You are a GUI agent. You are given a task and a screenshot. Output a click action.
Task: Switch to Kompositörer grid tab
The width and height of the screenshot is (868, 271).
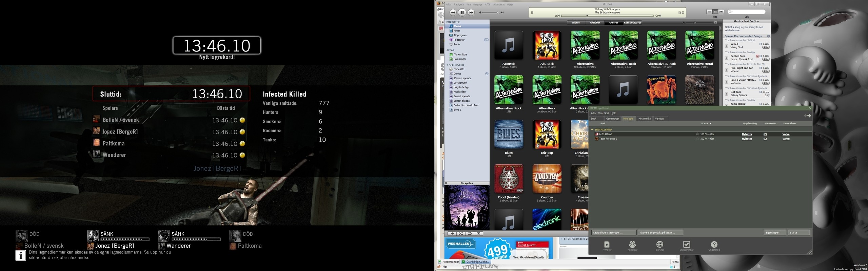(632, 23)
